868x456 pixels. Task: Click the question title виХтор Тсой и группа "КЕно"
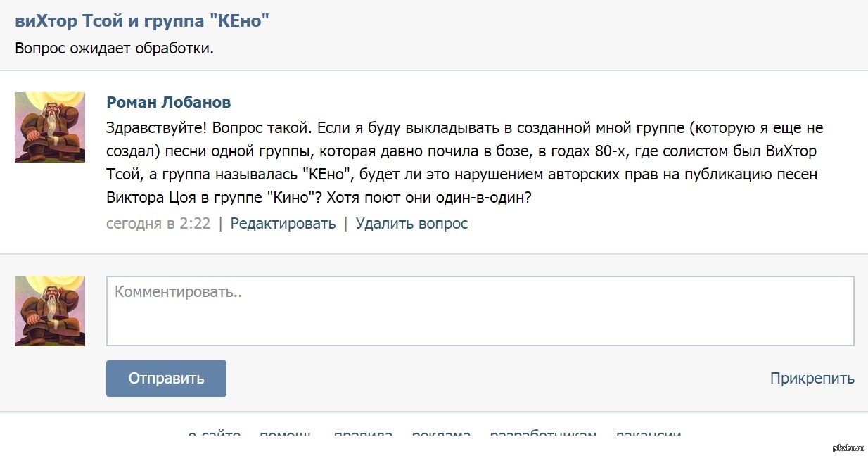point(142,21)
